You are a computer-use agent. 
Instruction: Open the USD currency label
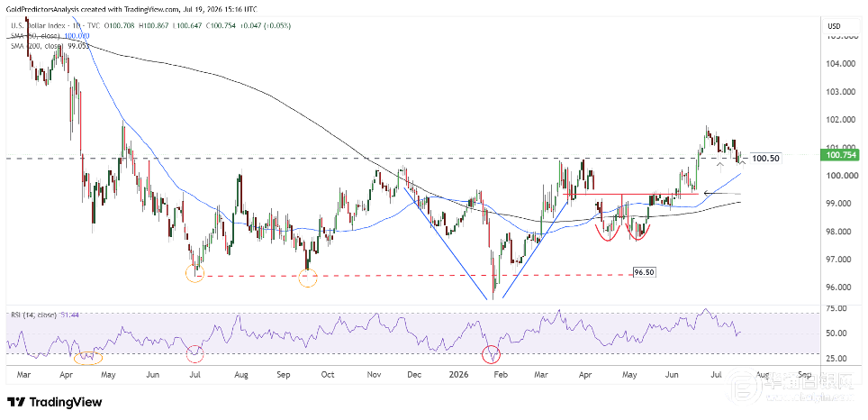tap(834, 26)
